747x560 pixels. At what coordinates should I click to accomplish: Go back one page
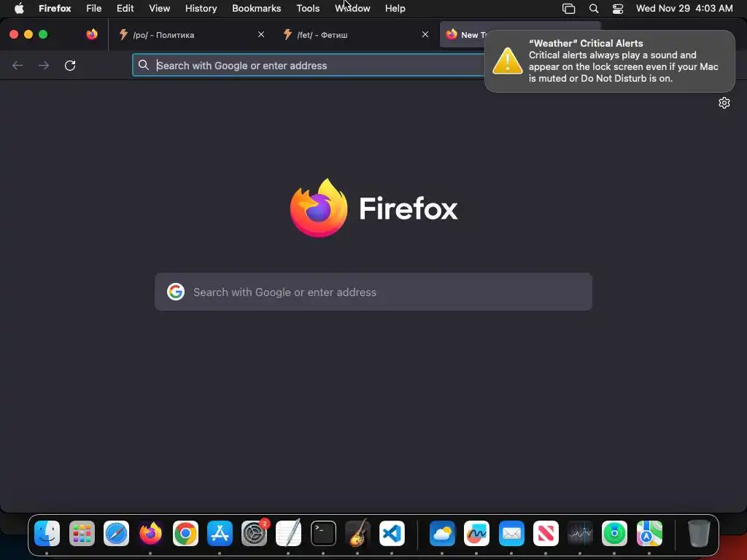point(18,65)
